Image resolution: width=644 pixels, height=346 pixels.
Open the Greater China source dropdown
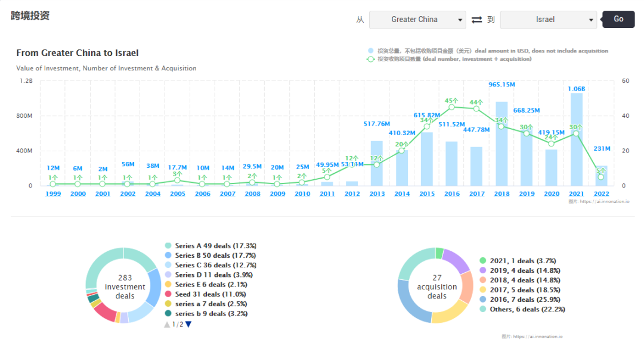pos(417,20)
